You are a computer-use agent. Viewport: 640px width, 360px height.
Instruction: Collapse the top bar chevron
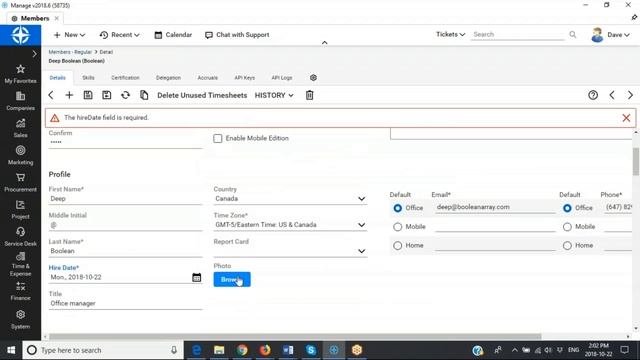point(324,42)
